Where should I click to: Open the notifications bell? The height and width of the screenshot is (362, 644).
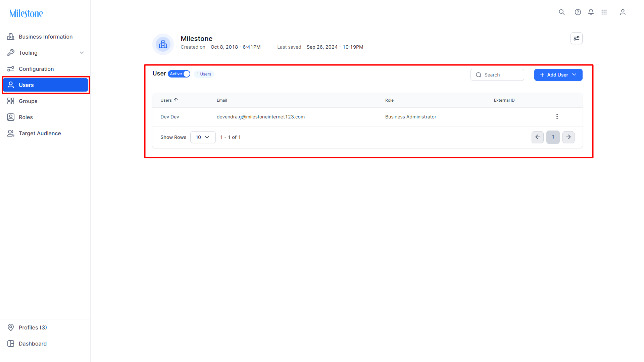(x=591, y=12)
